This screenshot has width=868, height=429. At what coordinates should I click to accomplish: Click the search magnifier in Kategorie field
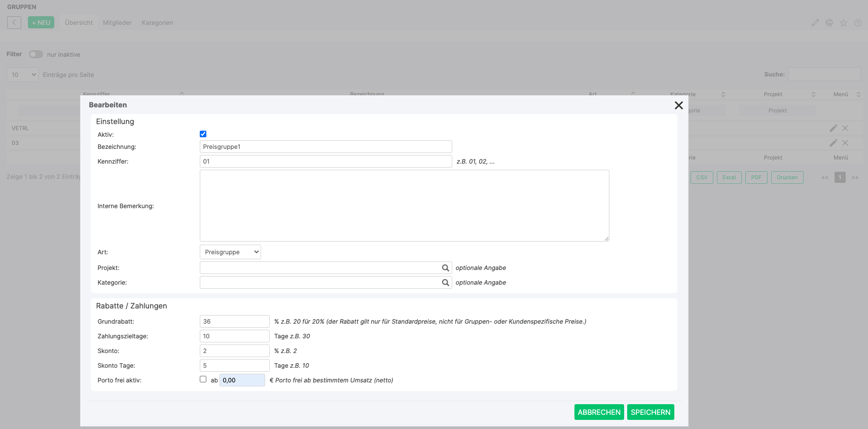445,283
